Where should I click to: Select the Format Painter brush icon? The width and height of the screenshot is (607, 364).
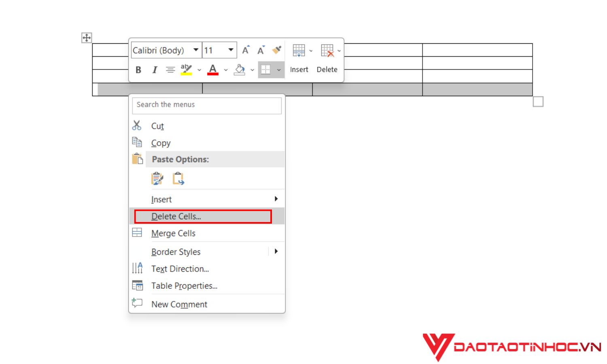click(277, 50)
